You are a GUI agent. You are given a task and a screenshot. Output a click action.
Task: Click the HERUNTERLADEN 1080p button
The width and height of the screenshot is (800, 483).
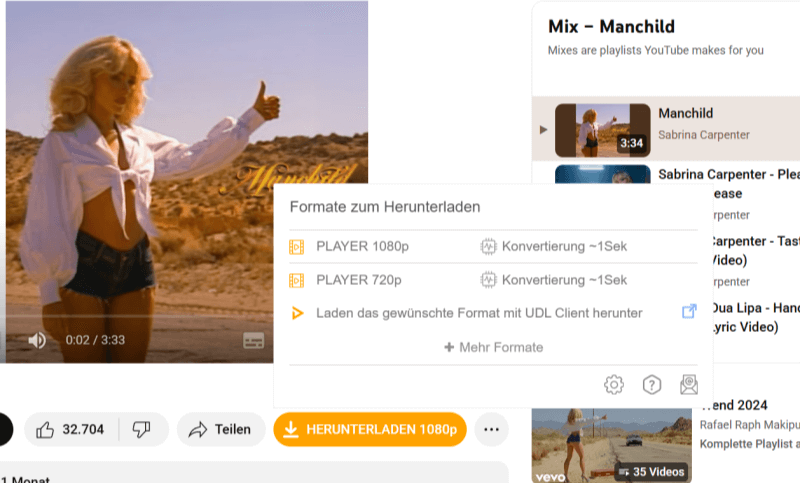(x=370, y=429)
